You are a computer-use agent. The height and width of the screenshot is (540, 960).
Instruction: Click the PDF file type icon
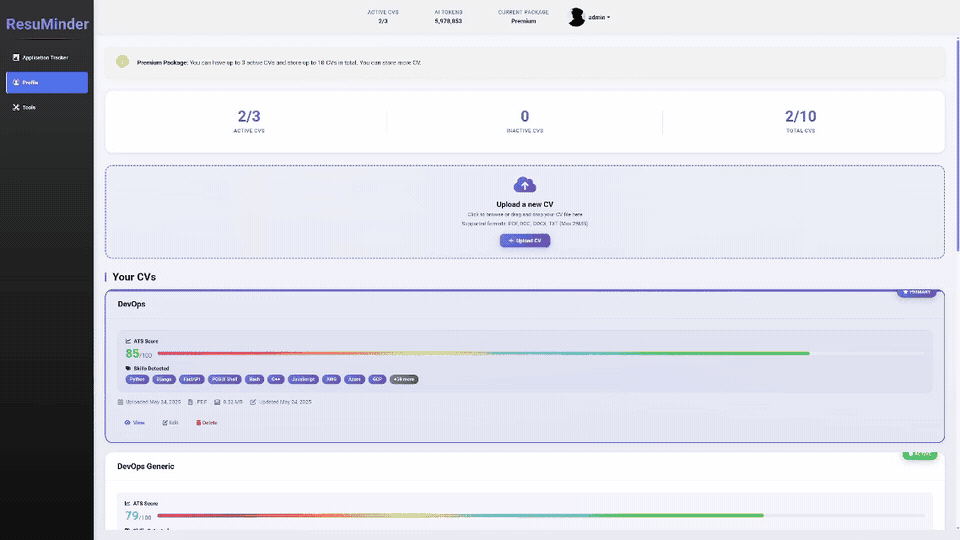190,402
